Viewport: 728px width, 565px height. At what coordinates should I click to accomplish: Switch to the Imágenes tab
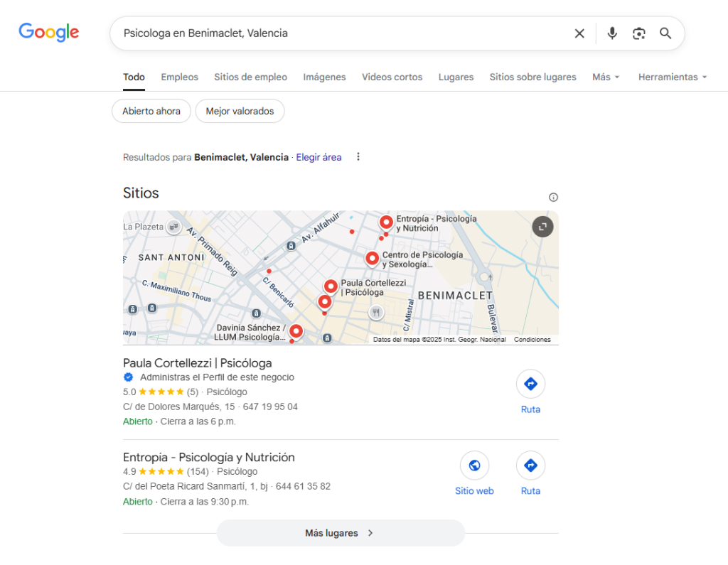[x=324, y=77]
